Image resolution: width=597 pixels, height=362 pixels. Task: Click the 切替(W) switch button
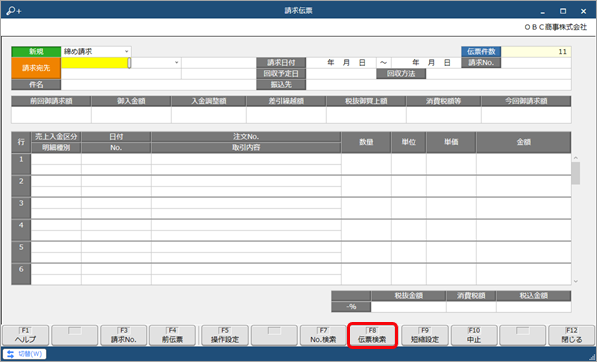[24, 354]
